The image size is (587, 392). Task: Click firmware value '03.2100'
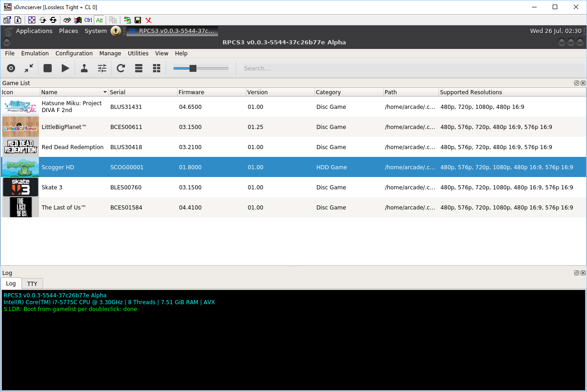(x=190, y=147)
